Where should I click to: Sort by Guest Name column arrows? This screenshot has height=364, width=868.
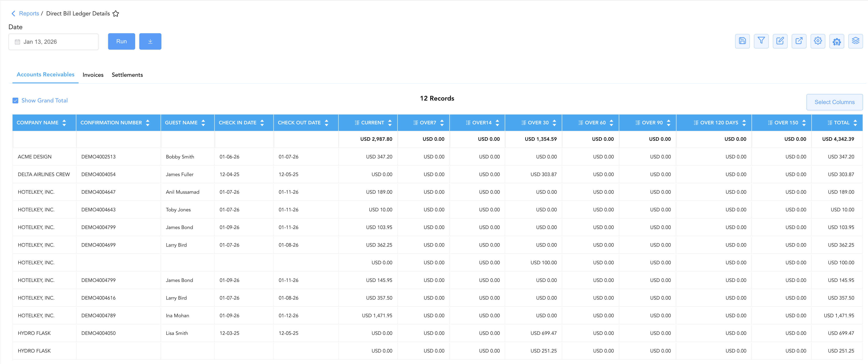203,123
